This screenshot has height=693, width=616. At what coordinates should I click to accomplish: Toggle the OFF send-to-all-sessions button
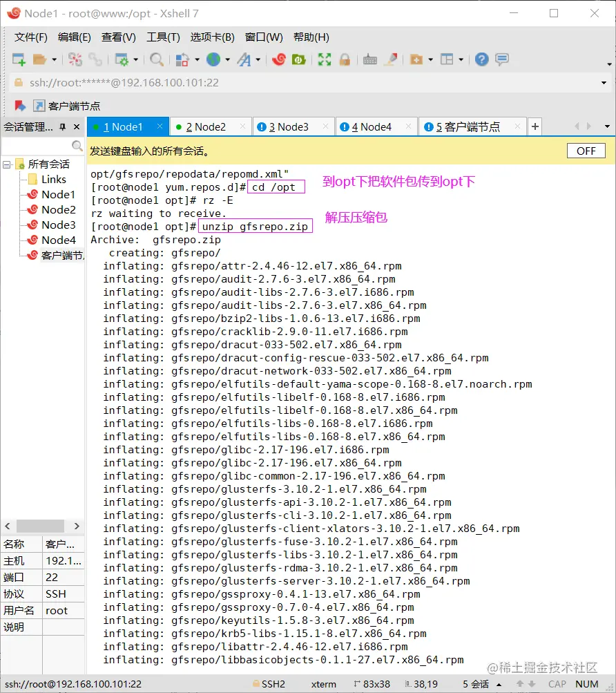[586, 151]
